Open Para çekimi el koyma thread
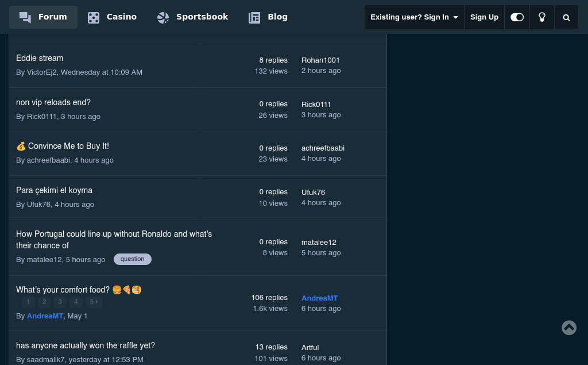588x365 pixels. (x=54, y=190)
